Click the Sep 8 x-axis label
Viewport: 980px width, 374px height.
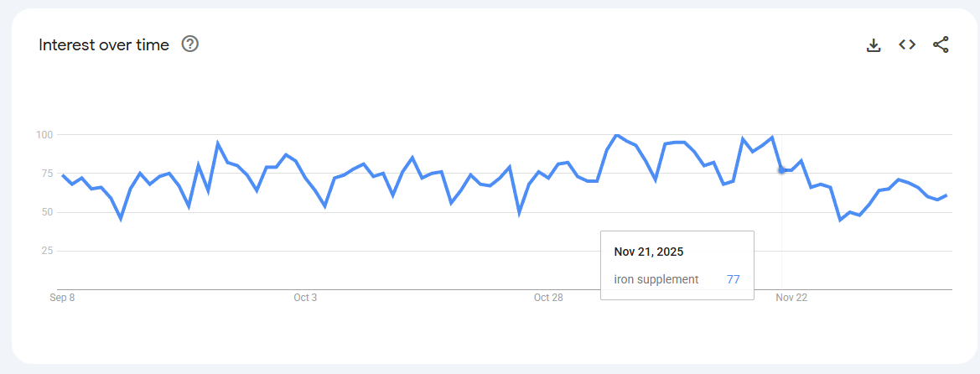(63, 298)
